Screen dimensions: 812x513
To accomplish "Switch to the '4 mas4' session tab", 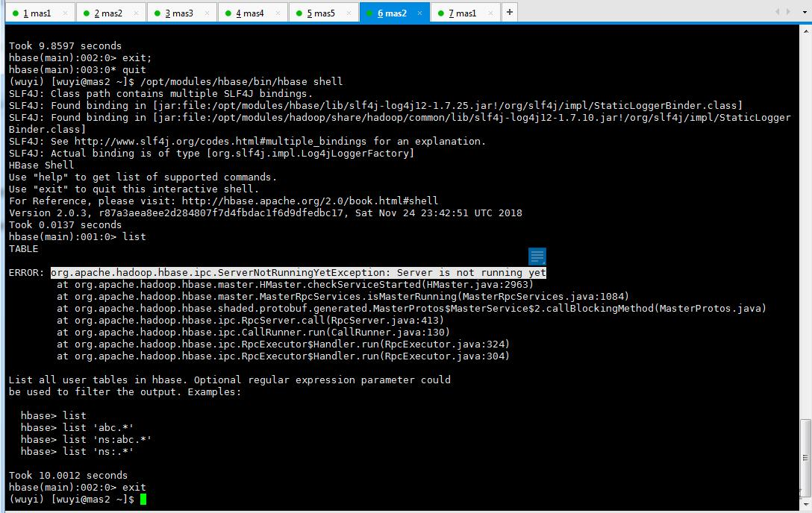I will click(253, 13).
